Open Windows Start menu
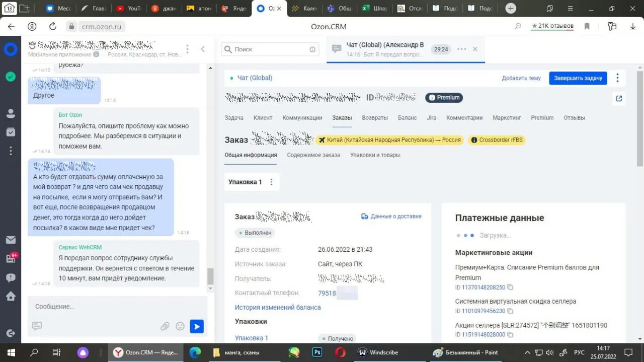This screenshot has height=362, width=644. click(11, 352)
